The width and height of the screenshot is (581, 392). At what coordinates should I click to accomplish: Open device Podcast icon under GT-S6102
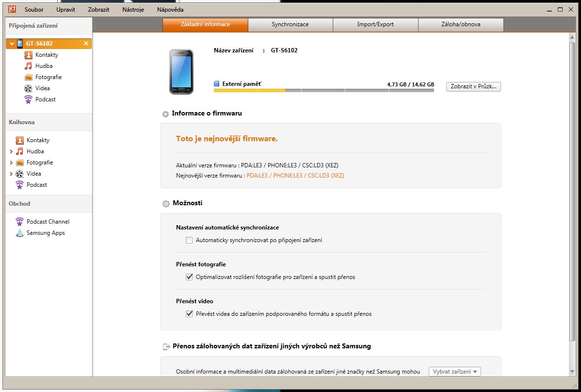(x=29, y=99)
